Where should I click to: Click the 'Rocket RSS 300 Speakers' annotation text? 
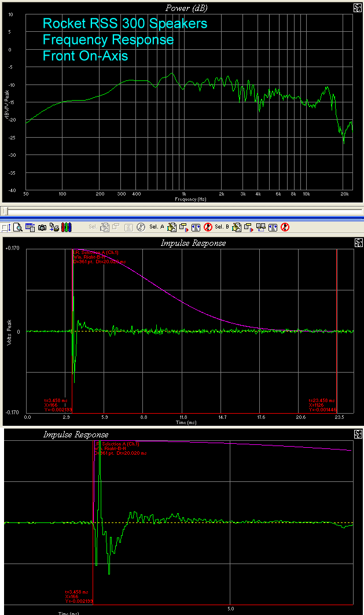click(x=125, y=24)
